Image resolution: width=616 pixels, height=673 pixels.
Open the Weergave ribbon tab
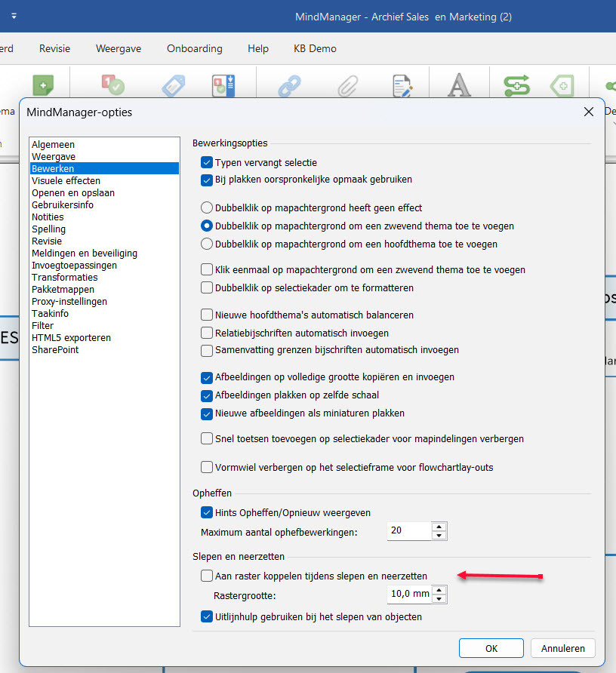119,48
